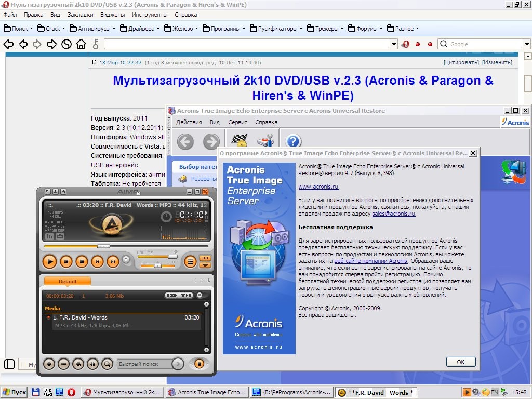Open browser Инструменты menu

[150, 15]
